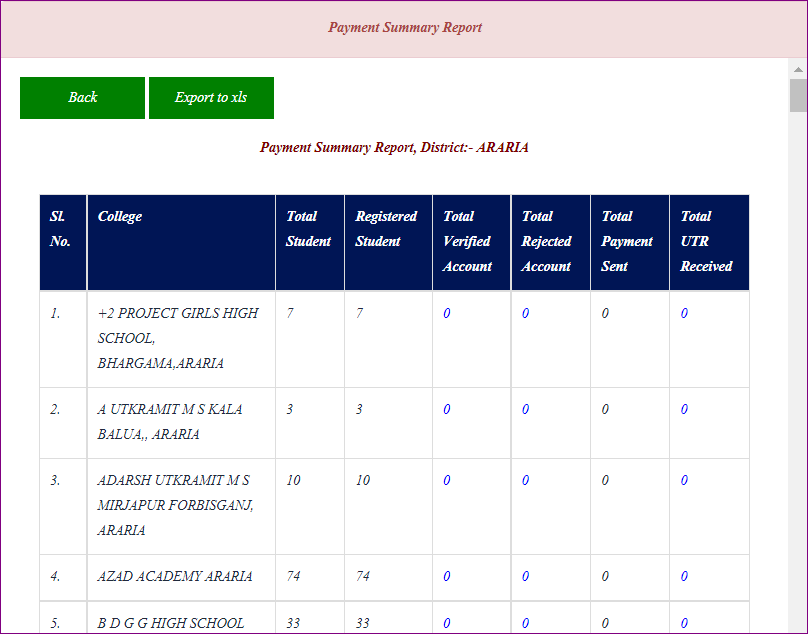Export the report to xls

[x=211, y=98]
